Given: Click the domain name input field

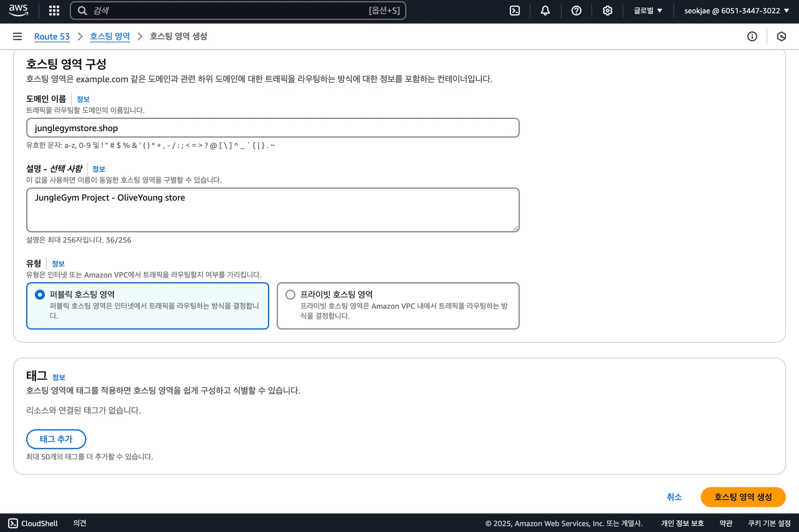Looking at the screenshot, I should point(273,128).
